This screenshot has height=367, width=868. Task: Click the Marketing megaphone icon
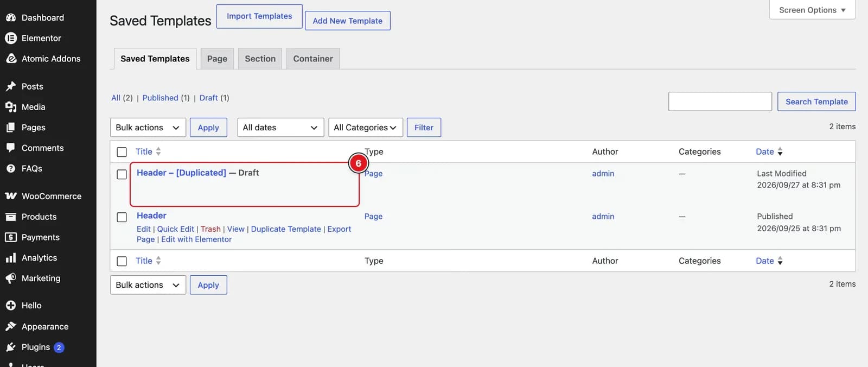11,279
